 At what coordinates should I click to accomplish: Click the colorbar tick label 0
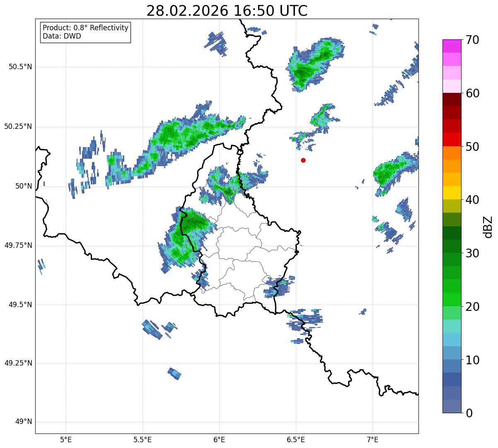469,413
